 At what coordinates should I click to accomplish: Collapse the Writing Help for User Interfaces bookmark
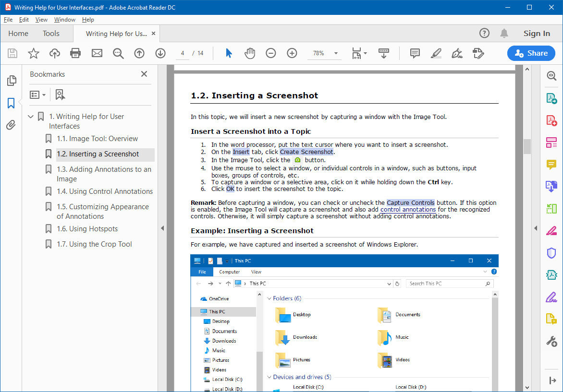coord(31,117)
